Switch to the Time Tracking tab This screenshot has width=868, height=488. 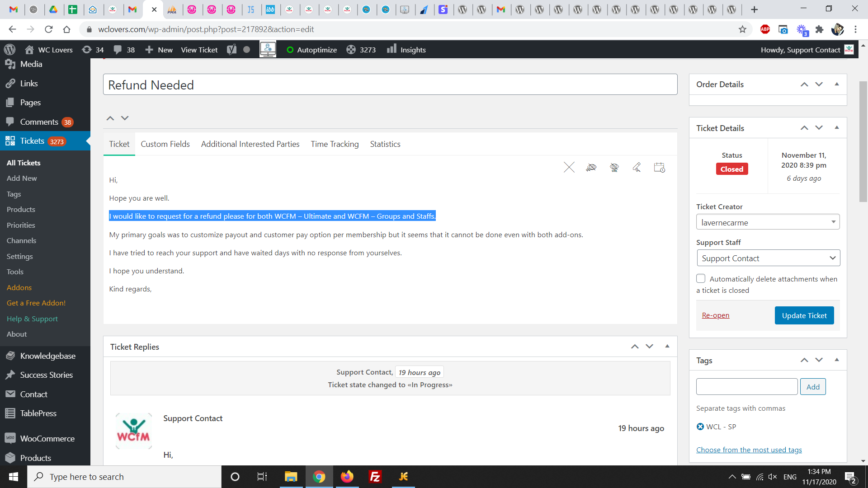point(335,144)
